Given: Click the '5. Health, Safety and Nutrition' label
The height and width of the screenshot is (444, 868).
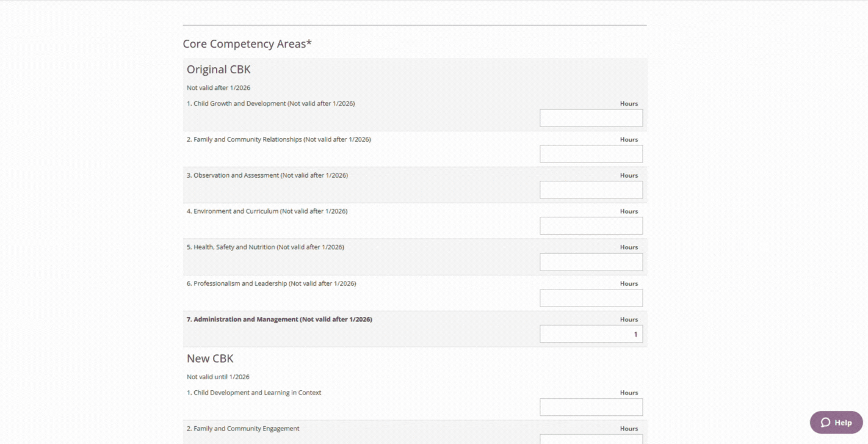Looking at the screenshot, I should pos(266,247).
